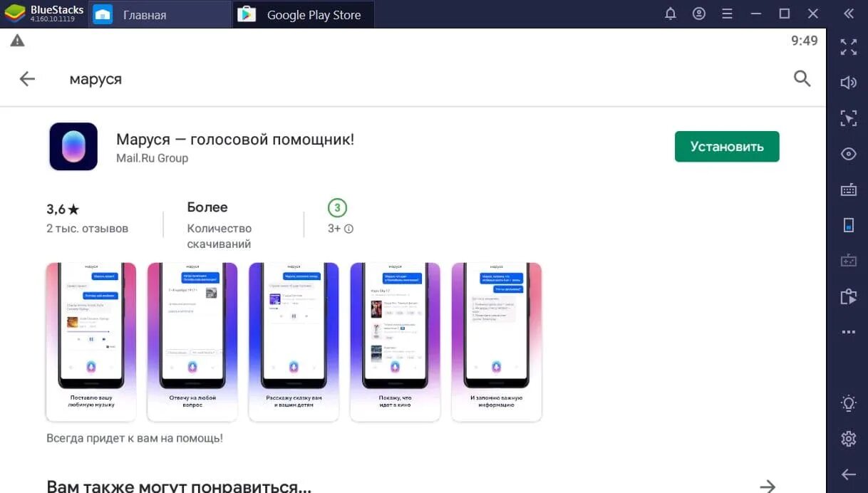Click the 'Более' download count
868x493 pixels.
point(207,207)
